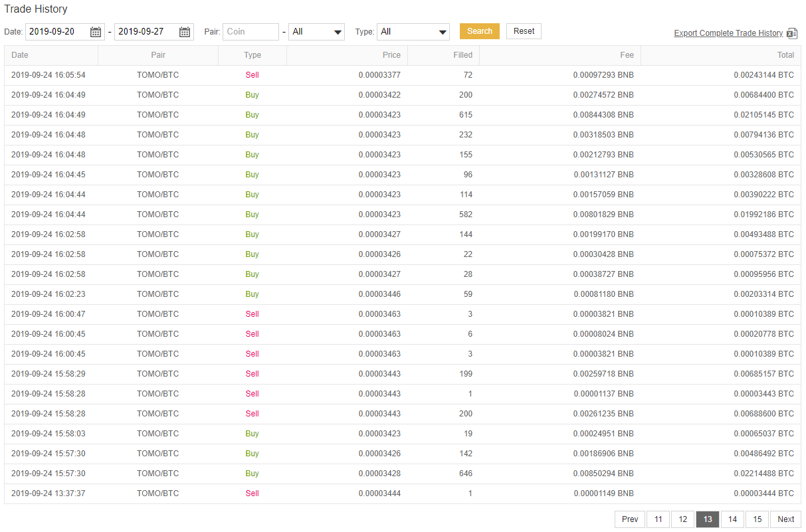Open the start date calendar picker icon
806x532 pixels.
pos(96,32)
